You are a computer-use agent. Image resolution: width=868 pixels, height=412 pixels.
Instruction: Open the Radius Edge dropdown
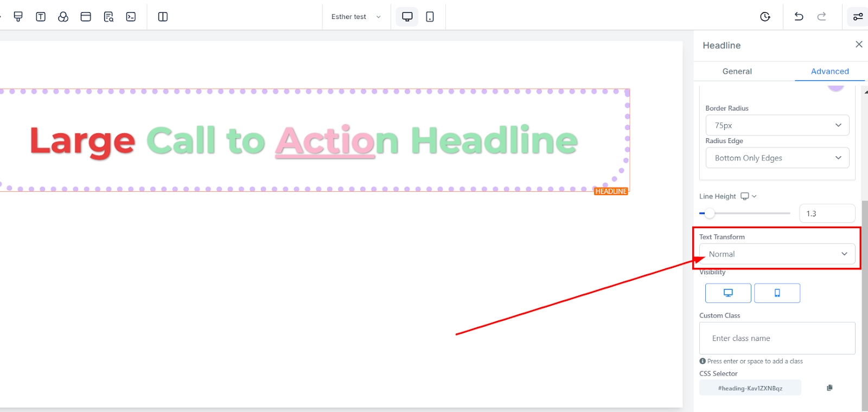tap(777, 158)
